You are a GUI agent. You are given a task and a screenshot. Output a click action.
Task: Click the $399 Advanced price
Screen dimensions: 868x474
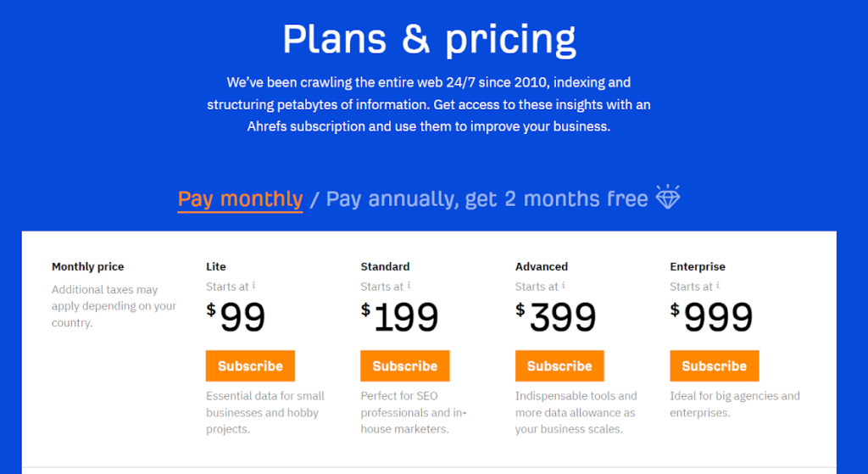tap(556, 318)
